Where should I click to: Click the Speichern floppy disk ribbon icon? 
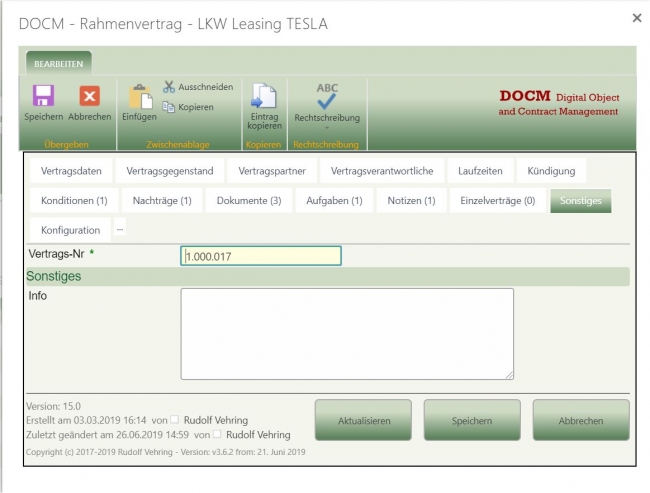(44, 96)
